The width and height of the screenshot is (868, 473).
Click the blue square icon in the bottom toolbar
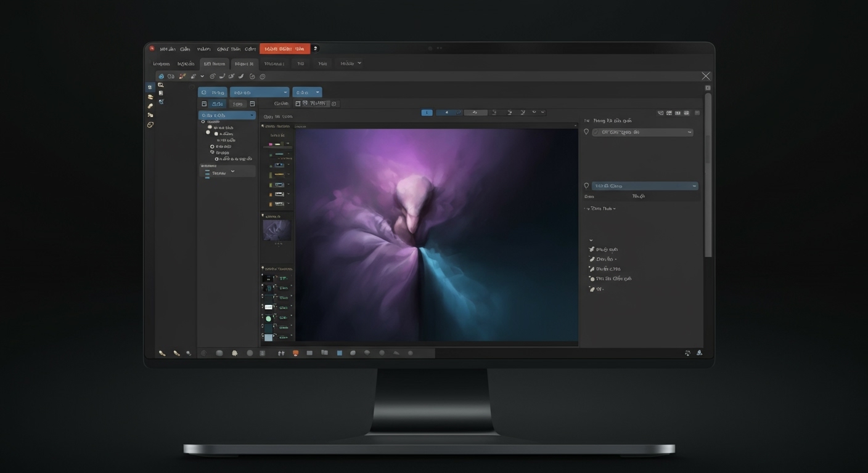(x=339, y=353)
